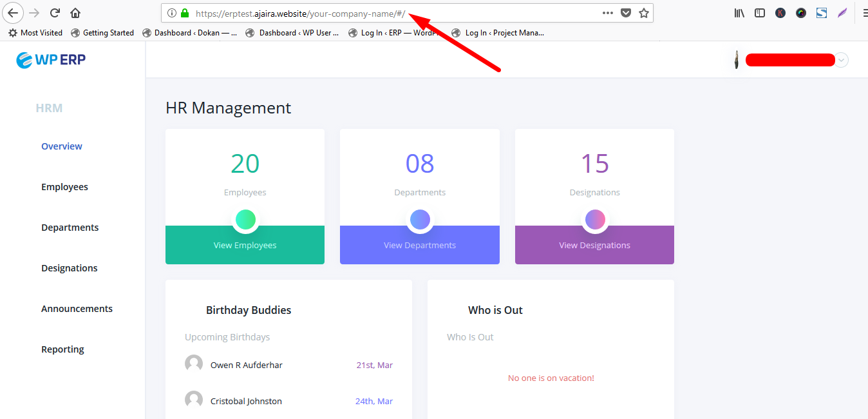Open Getting Started bookmark

pyautogui.click(x=102, y=33)
